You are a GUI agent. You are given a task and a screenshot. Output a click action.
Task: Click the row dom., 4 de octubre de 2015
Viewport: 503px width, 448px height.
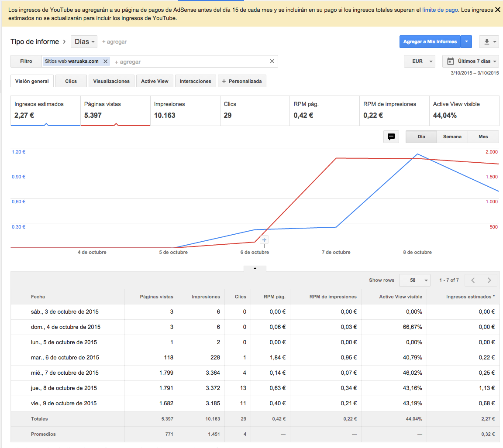(x=255, y=327)
